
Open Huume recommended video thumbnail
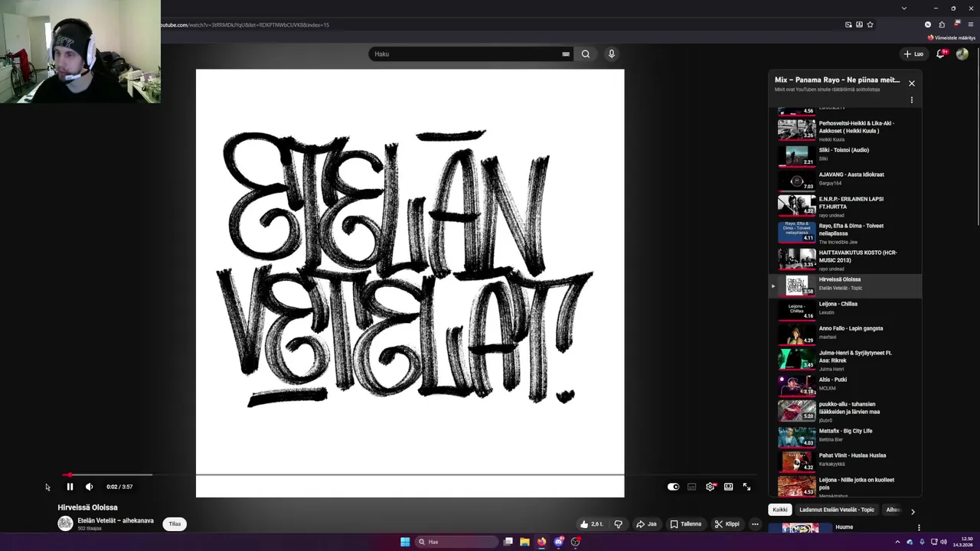click(799, 528)
